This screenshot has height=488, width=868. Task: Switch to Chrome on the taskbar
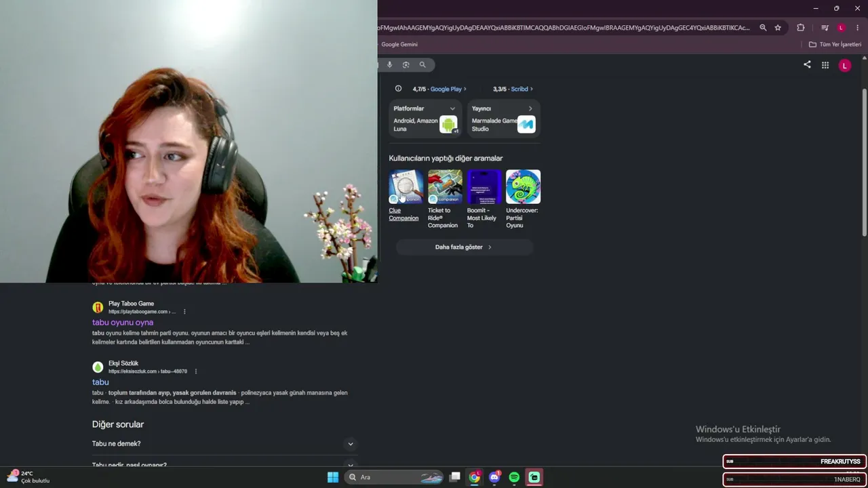point(475,477)
